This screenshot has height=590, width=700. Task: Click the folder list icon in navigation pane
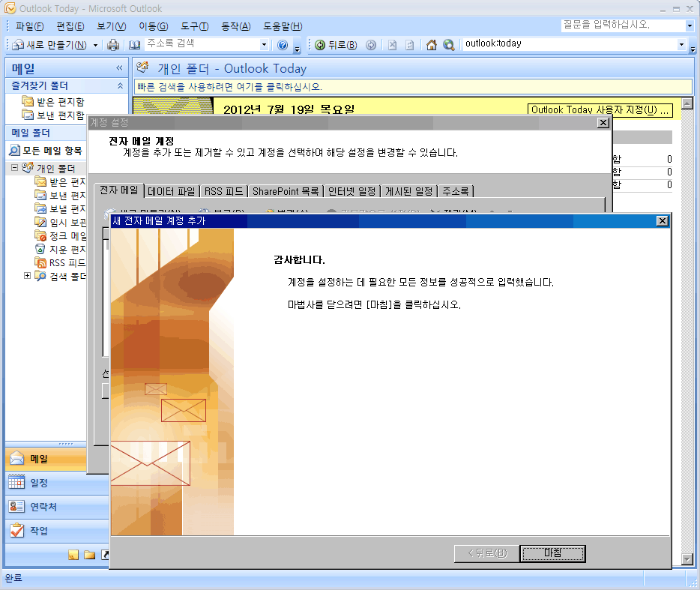(90, 555)
